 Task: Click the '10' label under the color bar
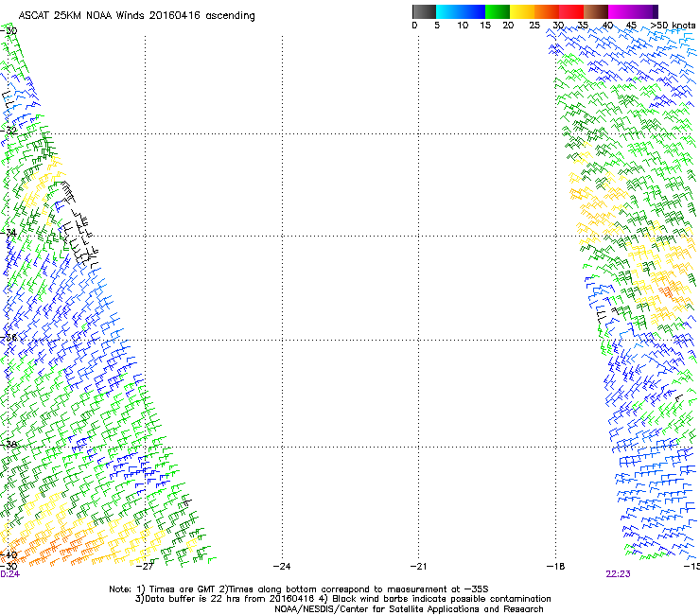[463, 26]
